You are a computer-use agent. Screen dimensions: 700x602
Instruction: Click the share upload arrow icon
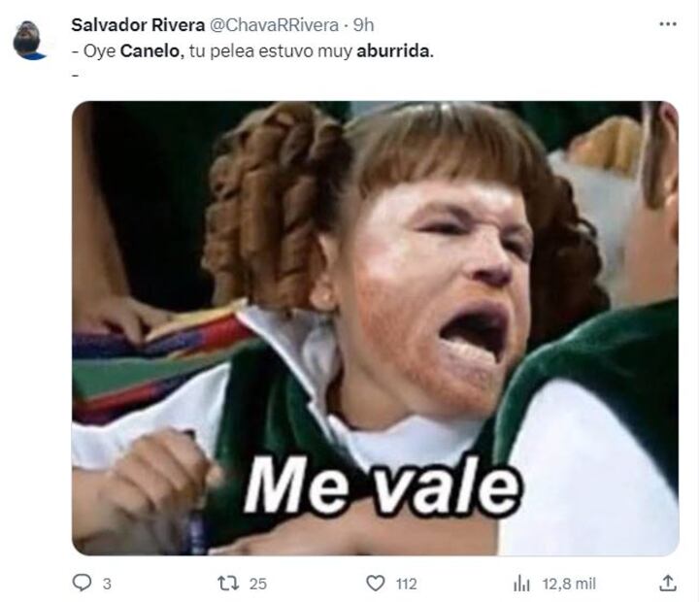[x=668, y=583]
